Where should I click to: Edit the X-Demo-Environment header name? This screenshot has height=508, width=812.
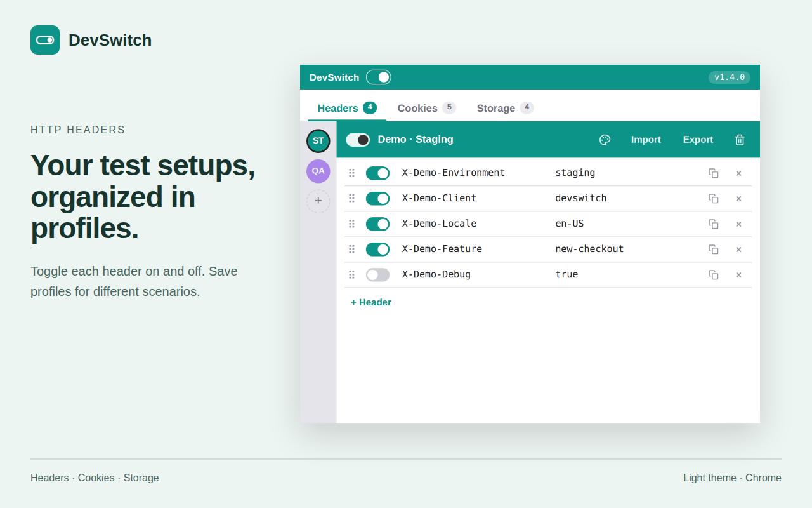(x=454, y=173)
